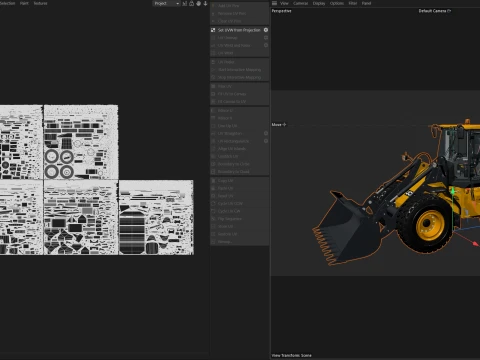The width and height of the screenshot is (480, 360).
Task: Choose Unstitch UV
Action: pos(239,156)
